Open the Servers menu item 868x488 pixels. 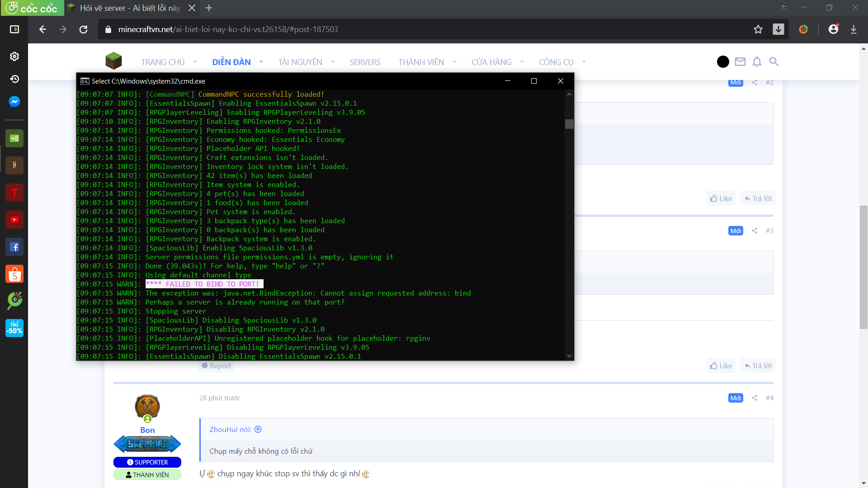(365, 62)
